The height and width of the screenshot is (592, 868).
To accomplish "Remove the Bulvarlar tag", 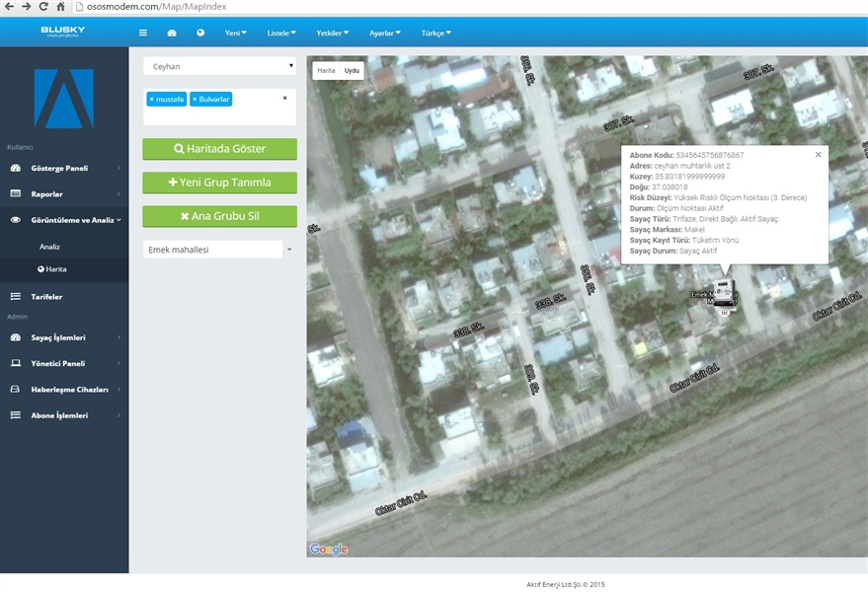I will point(195,99).
